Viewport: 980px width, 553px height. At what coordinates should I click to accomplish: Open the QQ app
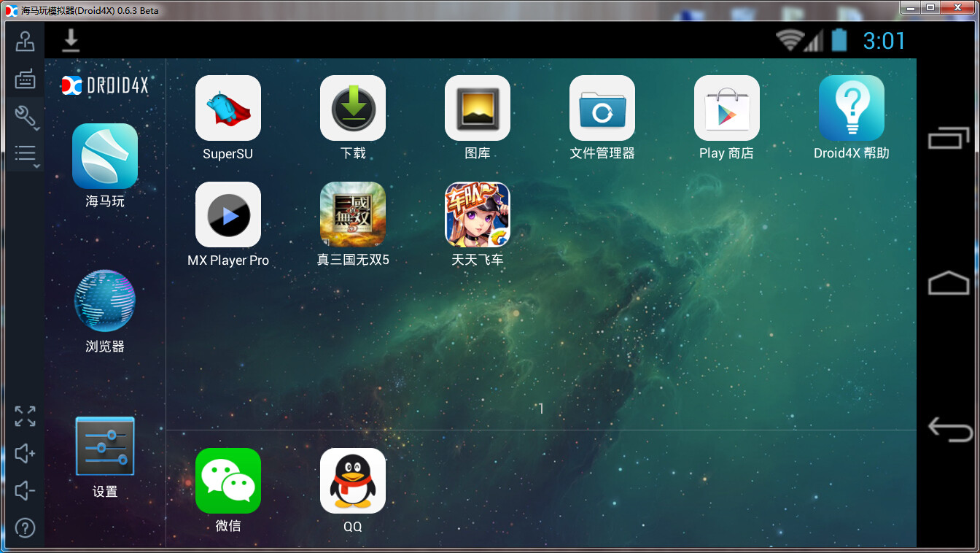[353, 481]
